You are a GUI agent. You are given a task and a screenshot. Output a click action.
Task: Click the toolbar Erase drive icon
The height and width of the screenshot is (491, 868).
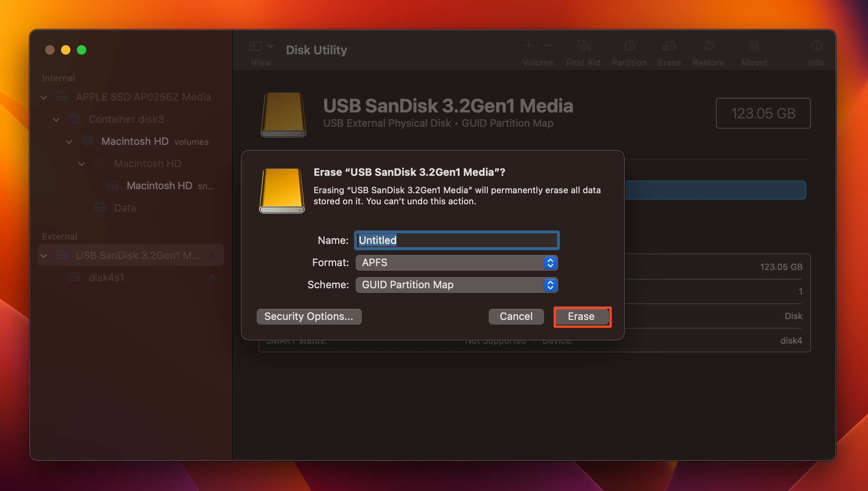click(x=669, y=46)
